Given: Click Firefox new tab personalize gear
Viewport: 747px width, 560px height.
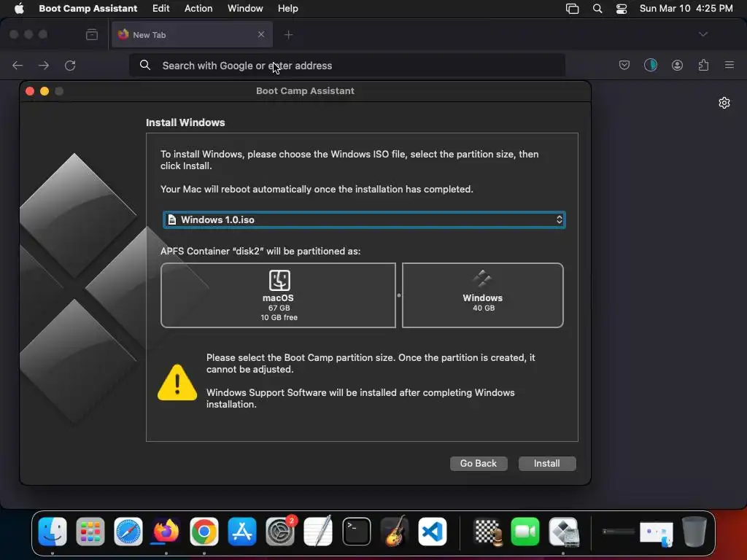Looking at the screenshot, I should click(x=724, y=103).
